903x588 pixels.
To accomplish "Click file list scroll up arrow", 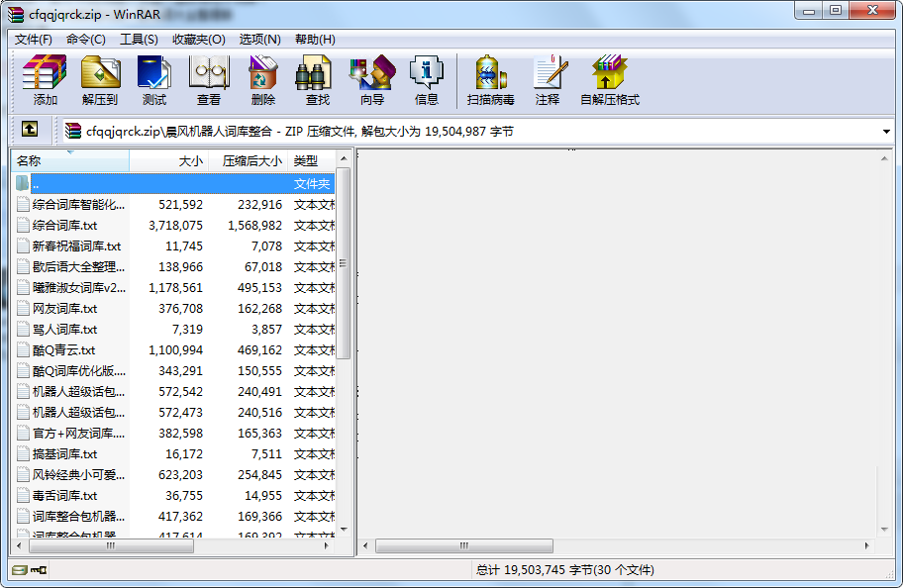I will [344, 158].
